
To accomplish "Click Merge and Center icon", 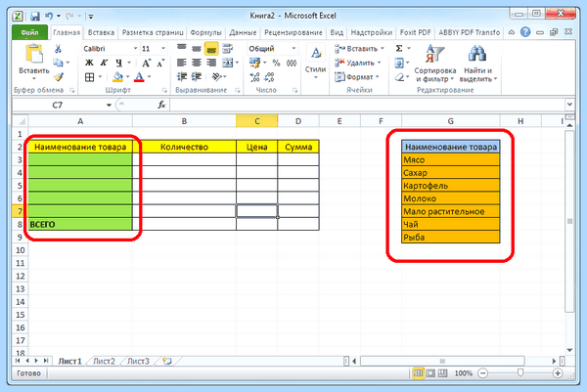I will tap(227, 63).
